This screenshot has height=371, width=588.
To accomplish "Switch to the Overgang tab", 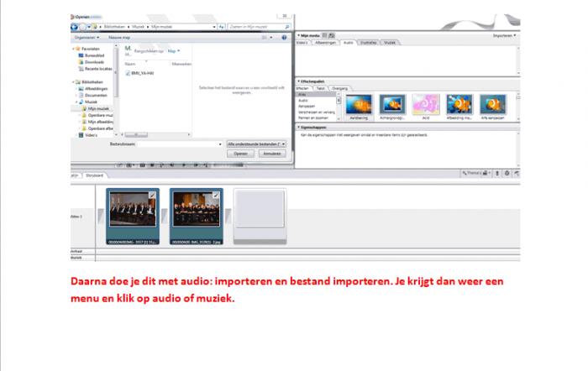I will pos(339,88).
